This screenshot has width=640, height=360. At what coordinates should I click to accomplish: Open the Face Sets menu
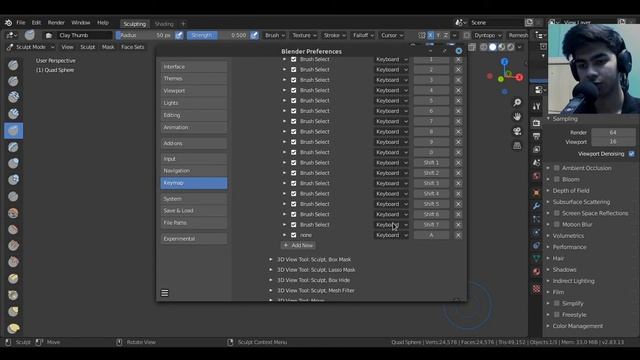[x=133, y=47]
